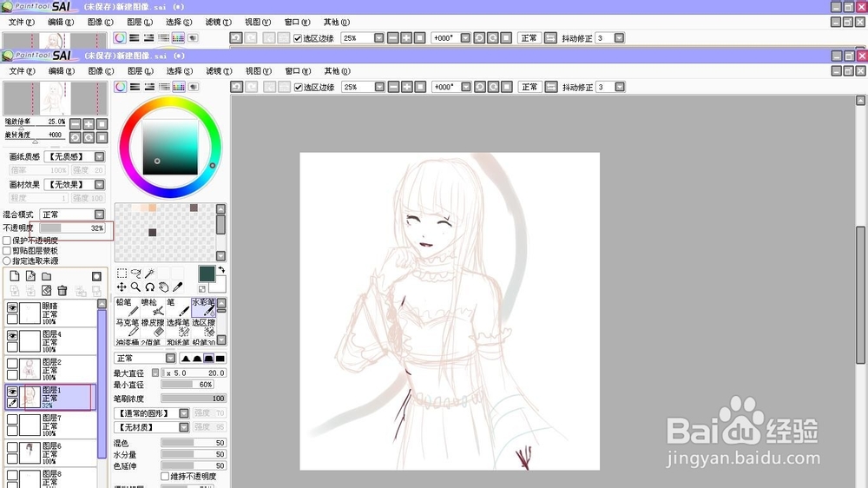
Task: Open 画材效果 effect dropdown
Action: click(x=100, y=184)
